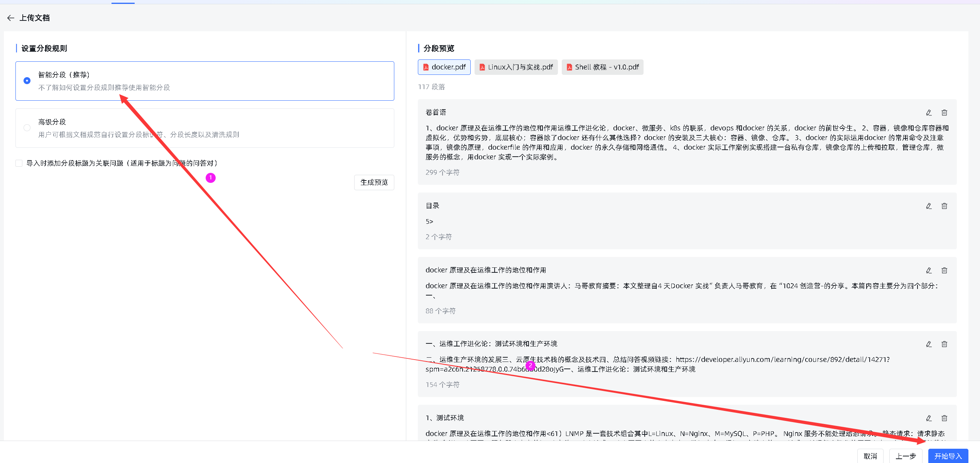Screen dimensions: 980x463
Task: Select the 高级分段 radio option
Action: (x=27, y=128)
